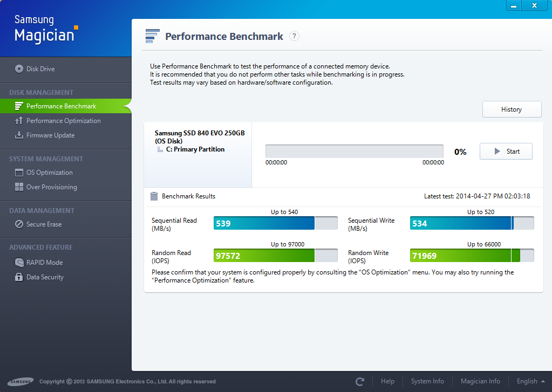Viewport: 552px width, 392px height.
Task: Click the copyright notice in the footer
Action: click(127, 381)
